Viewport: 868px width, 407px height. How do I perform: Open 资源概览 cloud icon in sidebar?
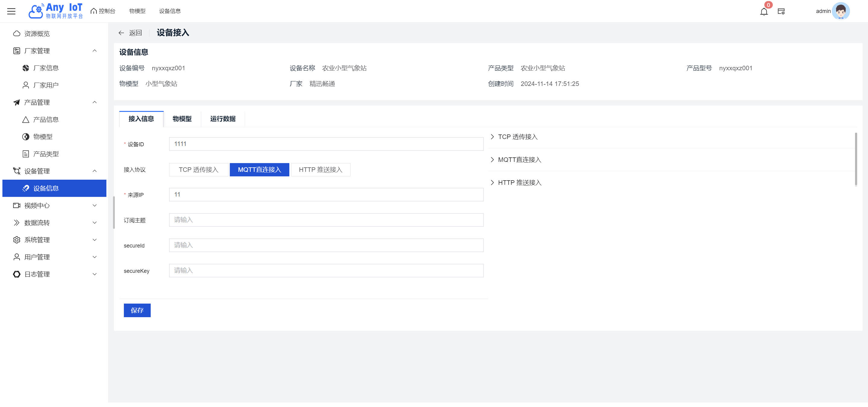pos(17,33)
